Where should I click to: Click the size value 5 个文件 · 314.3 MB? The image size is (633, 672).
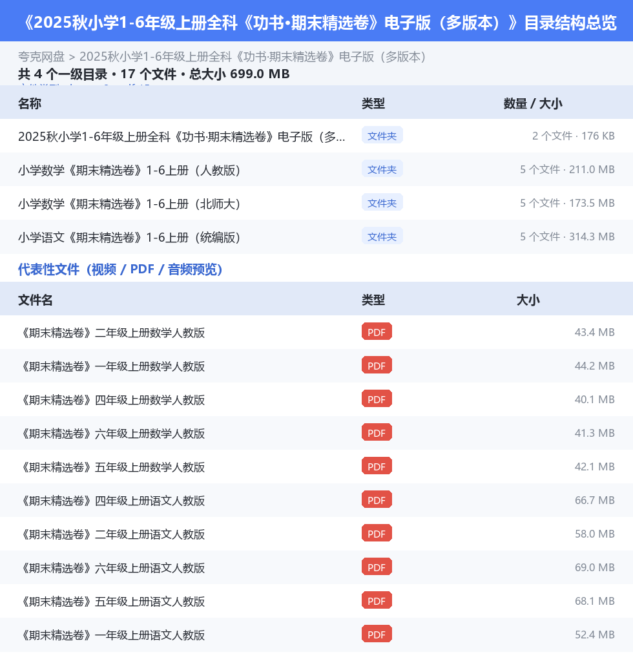567,236
